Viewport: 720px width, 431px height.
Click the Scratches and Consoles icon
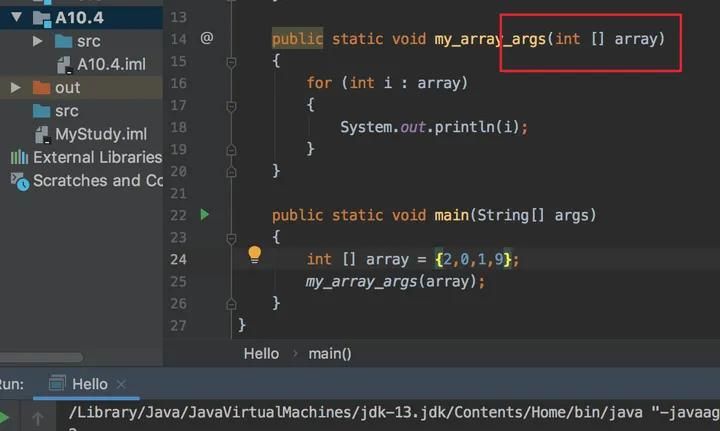coord(19,181)
